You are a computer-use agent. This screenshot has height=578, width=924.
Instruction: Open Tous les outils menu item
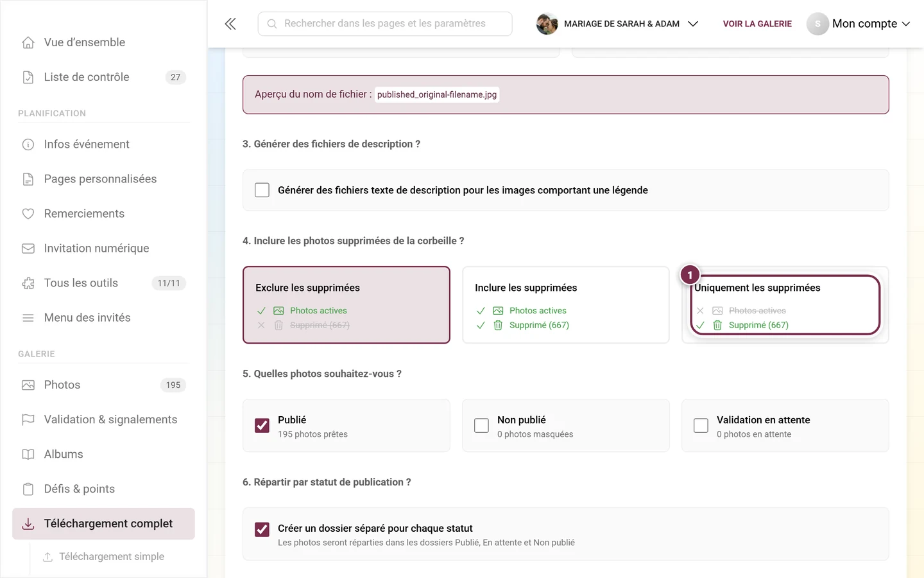(x=103, y=283)
